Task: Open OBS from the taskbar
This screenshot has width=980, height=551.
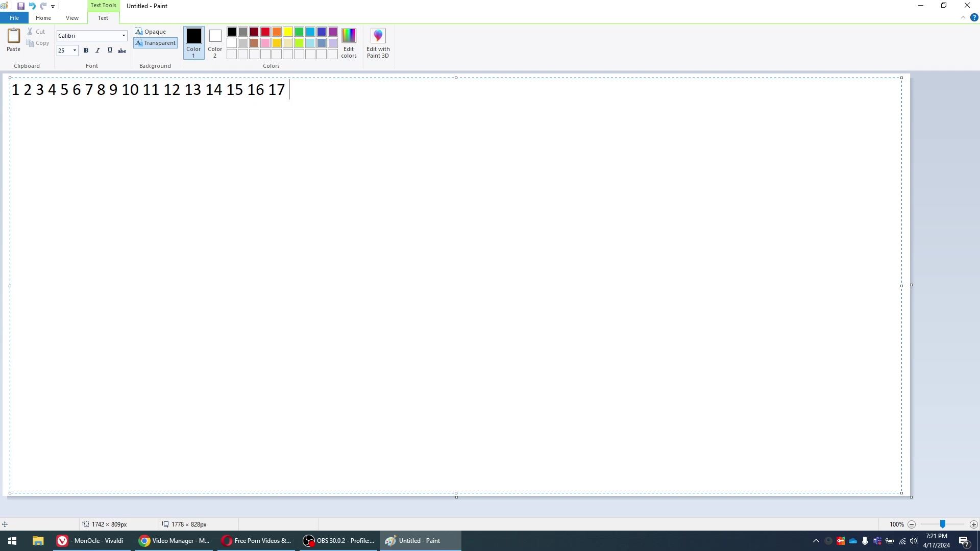Action: (339, 541)
